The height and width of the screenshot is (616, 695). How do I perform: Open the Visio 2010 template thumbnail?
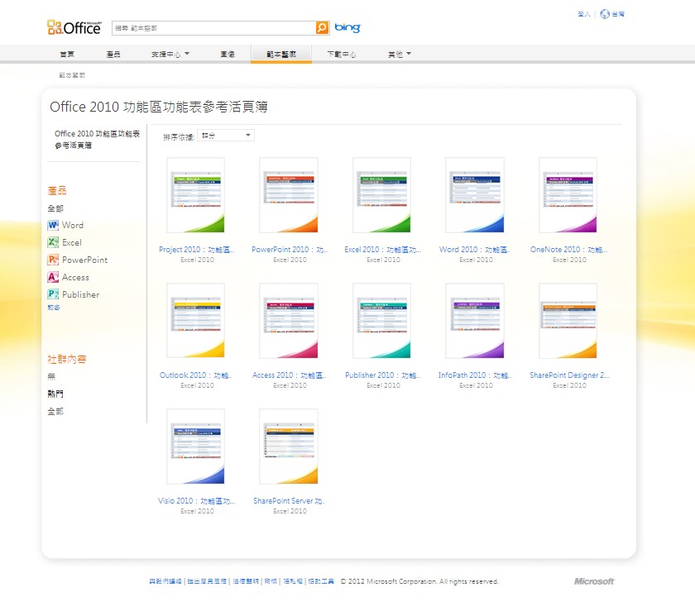click(x=195, y=446)
